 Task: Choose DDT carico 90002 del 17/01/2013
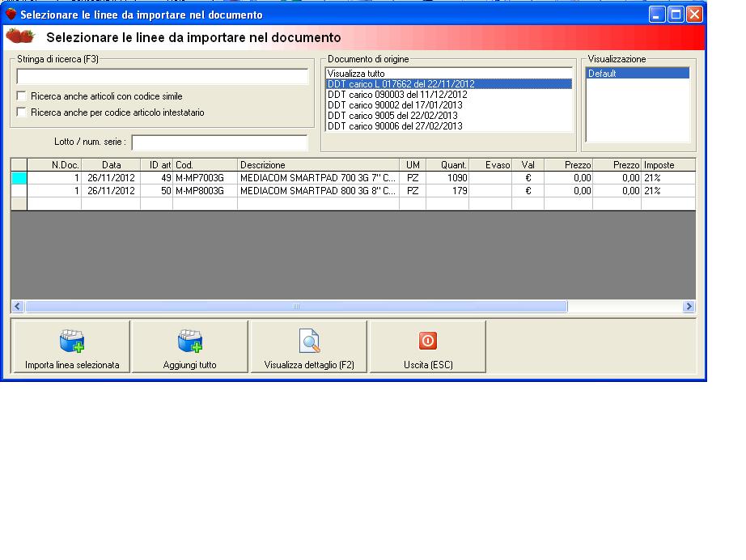click(395, 105)
